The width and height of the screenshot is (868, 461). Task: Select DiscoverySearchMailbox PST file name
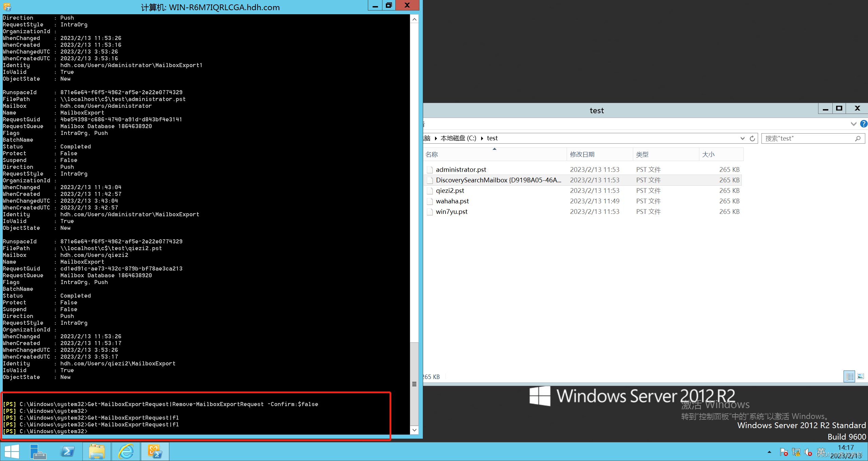(498, 180)
